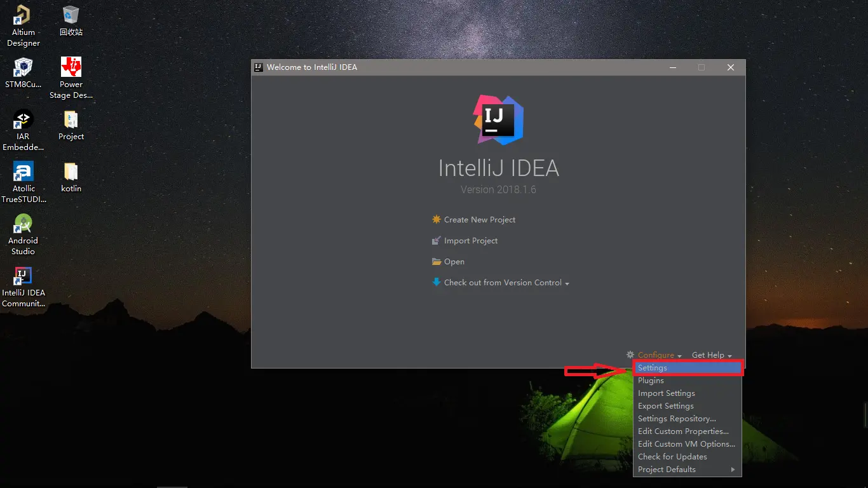Click the Version 2018.1.6 text
The height and width of the screenshot is (488, 868).
tap(498, 189)
